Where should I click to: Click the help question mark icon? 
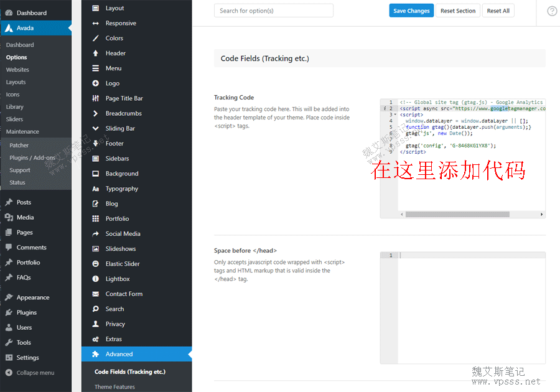551,11
